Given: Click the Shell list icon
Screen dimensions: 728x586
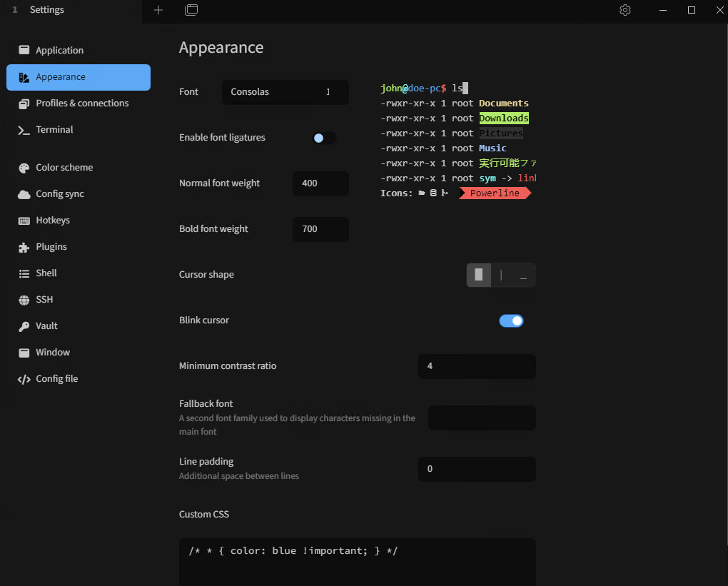Looking at the screenshot, I should pos(24,273).
